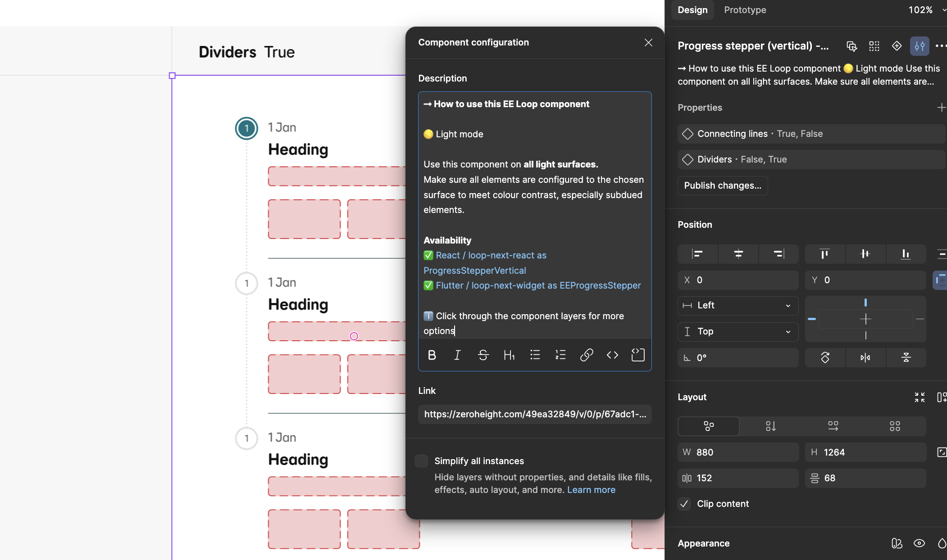The width and height of the screenshot is (947, 560).
Task: Rotate 90 degrees icon
Action: 825,357
